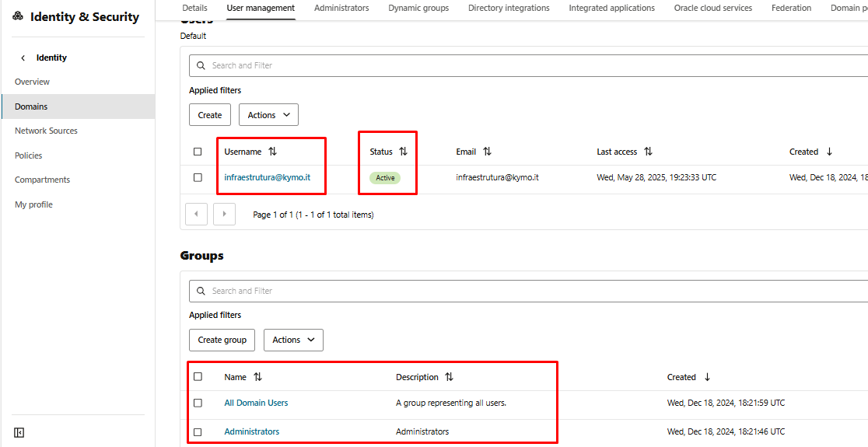Screen dimensions: 868x447
Task: Open the infraestrutura@kymo.it username link
Action: 267,177
